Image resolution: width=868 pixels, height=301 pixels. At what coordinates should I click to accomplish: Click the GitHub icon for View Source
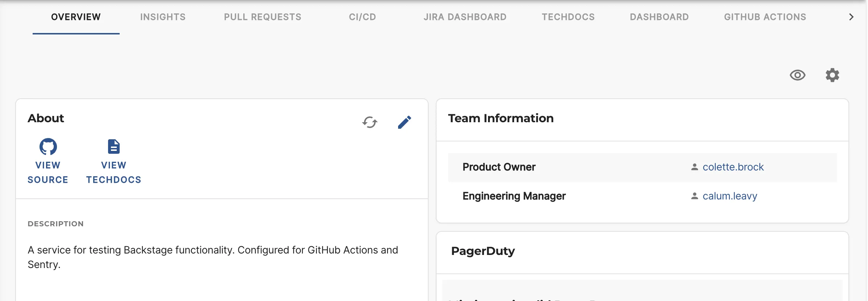(x=48, y=147)
